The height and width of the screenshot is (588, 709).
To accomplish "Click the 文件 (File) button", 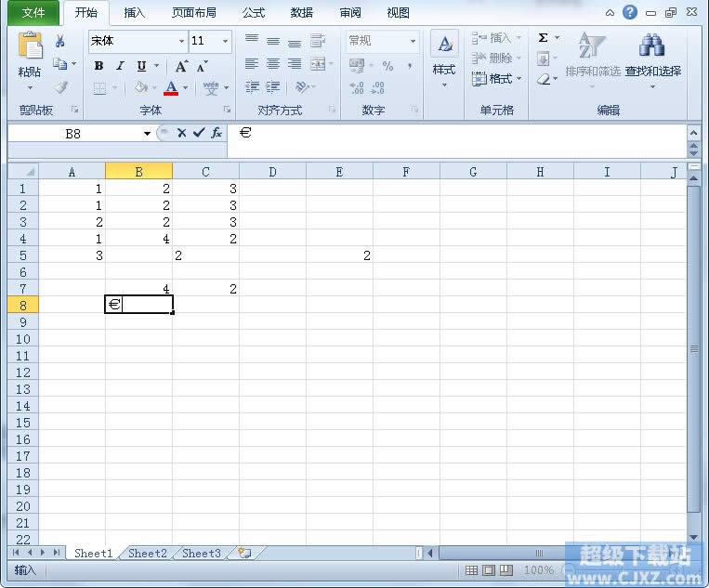I will 33,13.
